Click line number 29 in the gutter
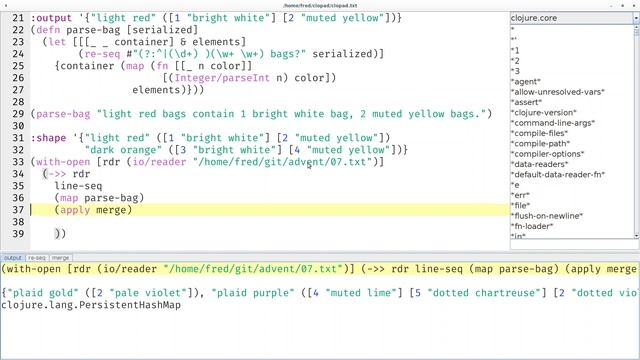Screen dimensions: 640x360 coord(18,114)
